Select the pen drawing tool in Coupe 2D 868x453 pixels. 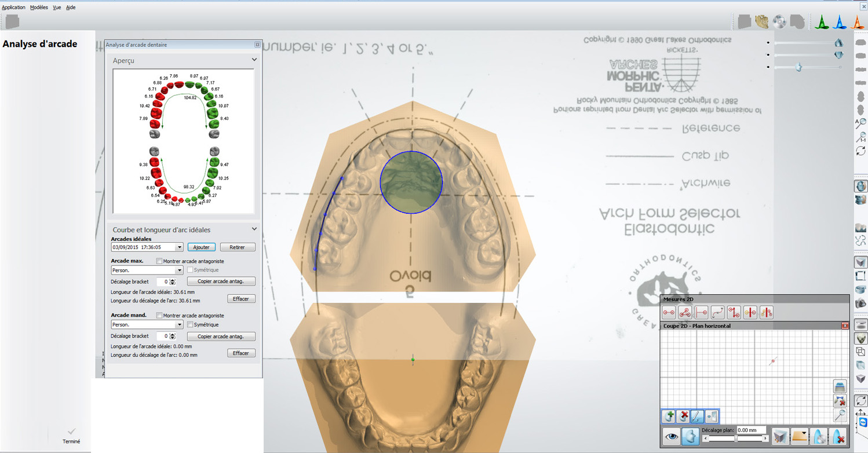[698, 416]
